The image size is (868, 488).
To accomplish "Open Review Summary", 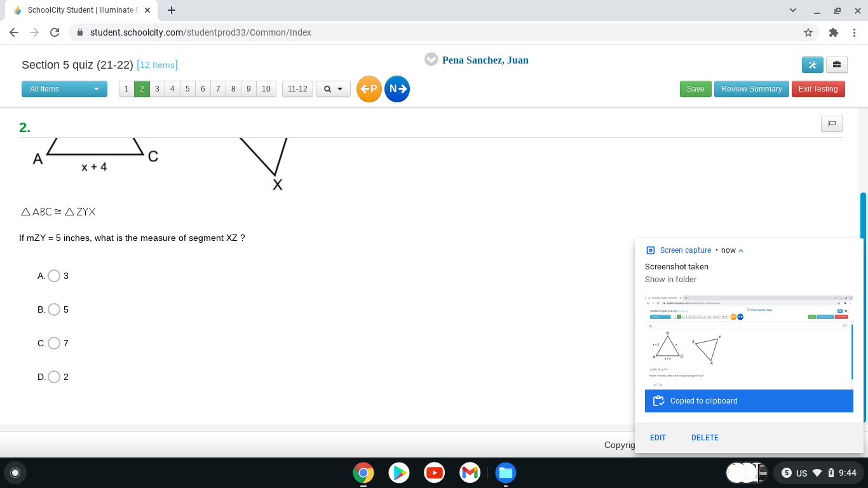I will pos(752,89).
